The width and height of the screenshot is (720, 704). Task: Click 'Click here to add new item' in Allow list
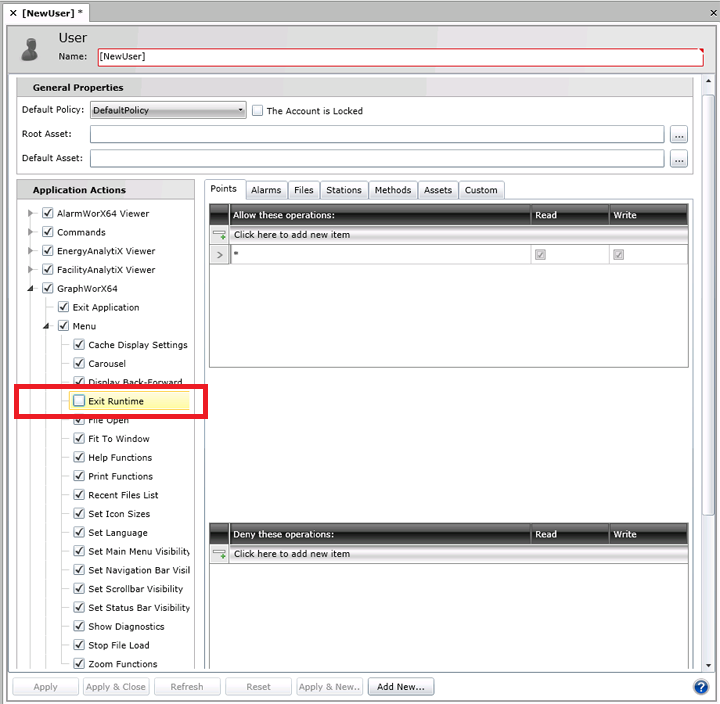coord(292,235)
